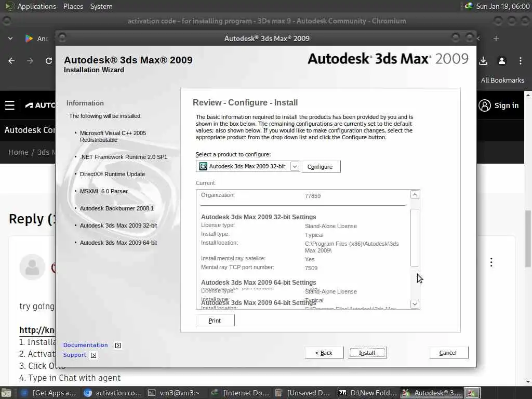Switch to Unsaved Document taskbar item
The image size is (532, 399).
[x=303, y=393]
